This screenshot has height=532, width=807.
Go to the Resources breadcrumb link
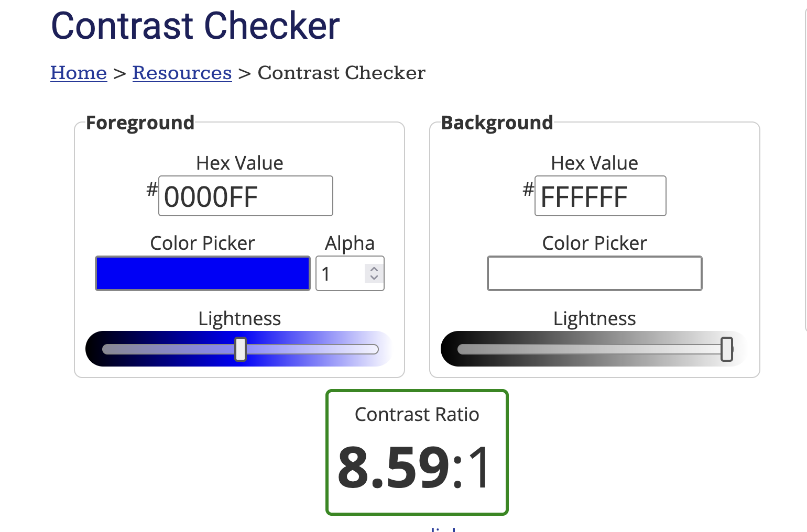pos(182,73)
